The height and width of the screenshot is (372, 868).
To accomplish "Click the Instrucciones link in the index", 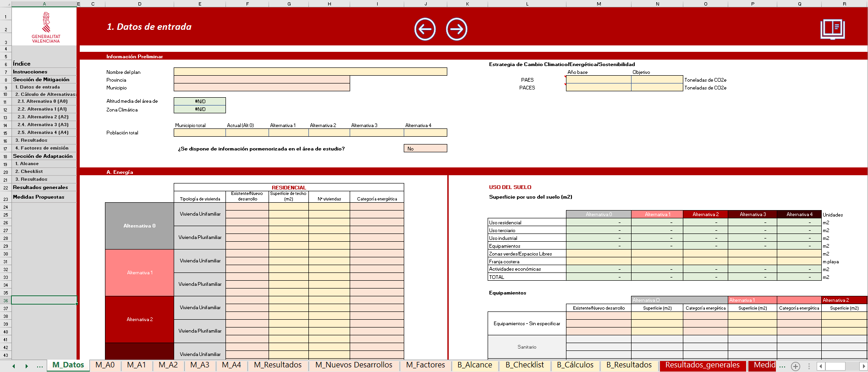I will point(30,72).
